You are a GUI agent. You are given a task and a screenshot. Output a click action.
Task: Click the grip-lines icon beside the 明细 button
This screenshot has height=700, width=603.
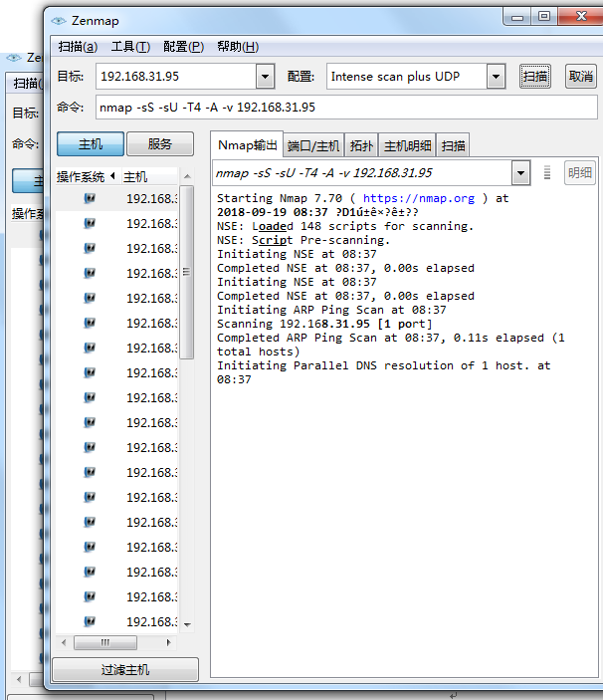[x=547, y=172]
